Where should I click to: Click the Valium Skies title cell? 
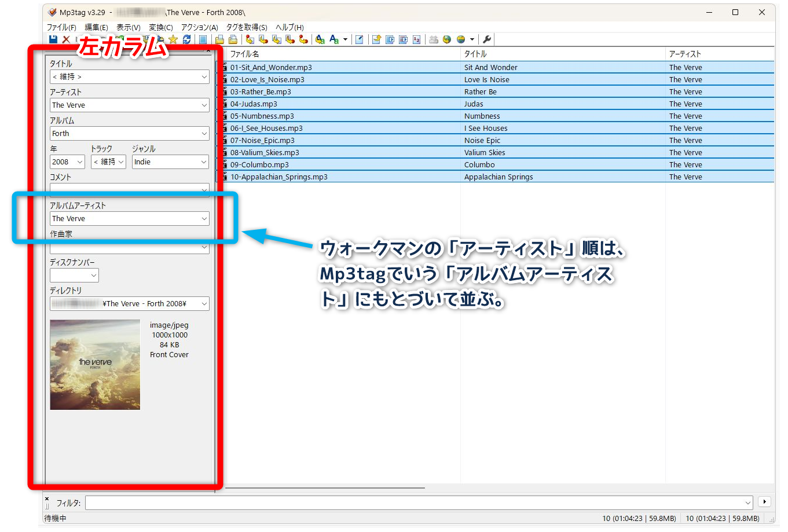coord(485,153)
